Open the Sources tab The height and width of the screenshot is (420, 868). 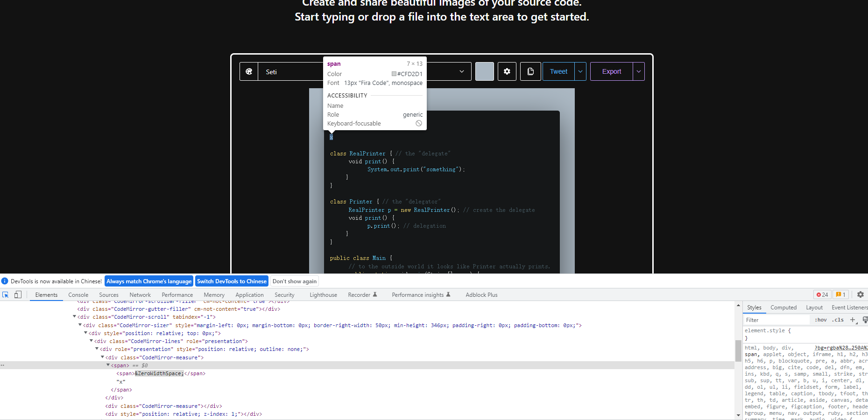click(x=108, y=294)
